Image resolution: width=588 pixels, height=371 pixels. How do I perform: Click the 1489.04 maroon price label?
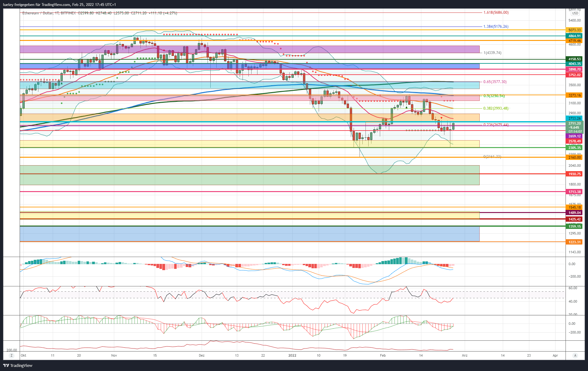pos(574,213)
